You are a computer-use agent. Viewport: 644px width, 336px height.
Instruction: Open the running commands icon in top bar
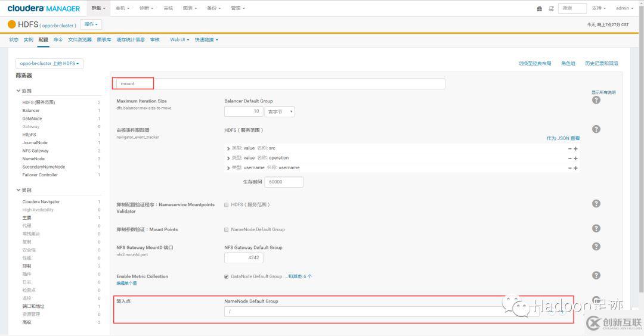click(551, 8)
